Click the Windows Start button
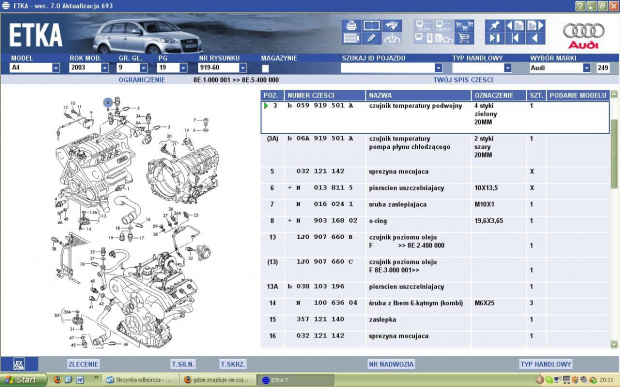 coord(23,380)
